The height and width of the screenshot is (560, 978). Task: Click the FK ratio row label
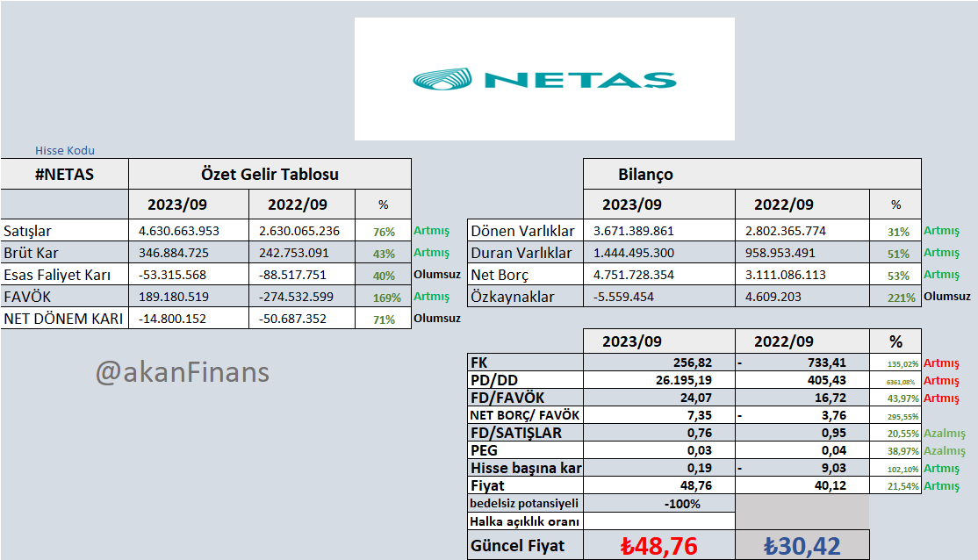click(x=525, y=363)
